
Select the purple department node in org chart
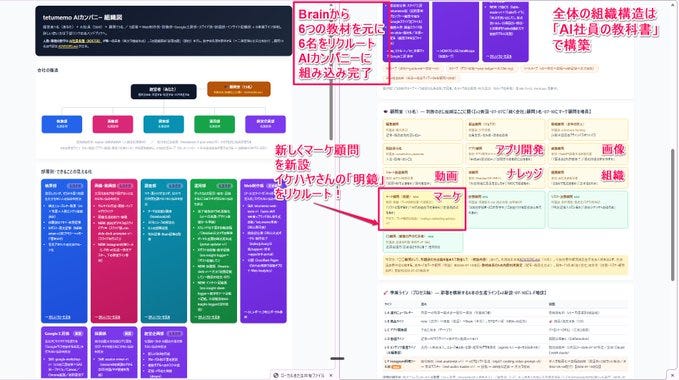265,124
